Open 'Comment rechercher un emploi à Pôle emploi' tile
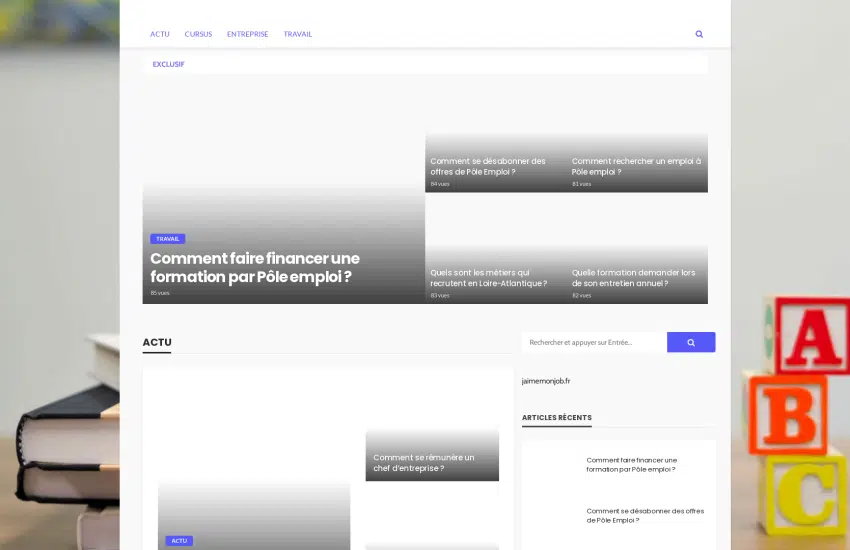 click(636, 166)
